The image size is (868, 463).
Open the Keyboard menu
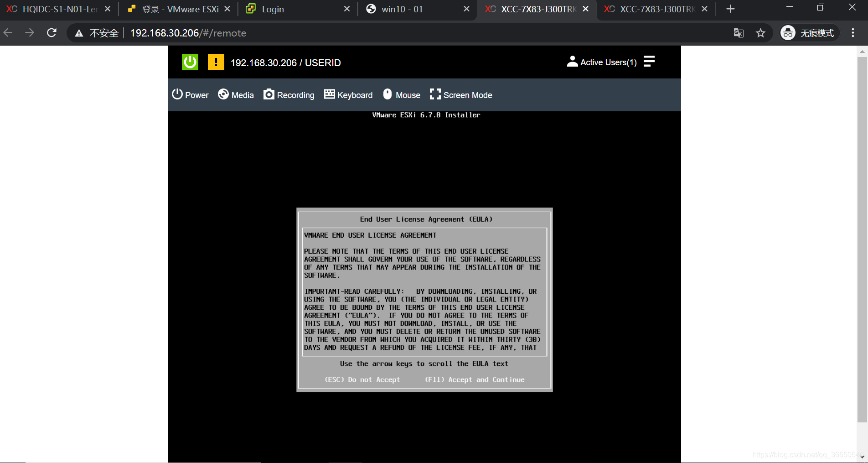(x=348, y=95)
